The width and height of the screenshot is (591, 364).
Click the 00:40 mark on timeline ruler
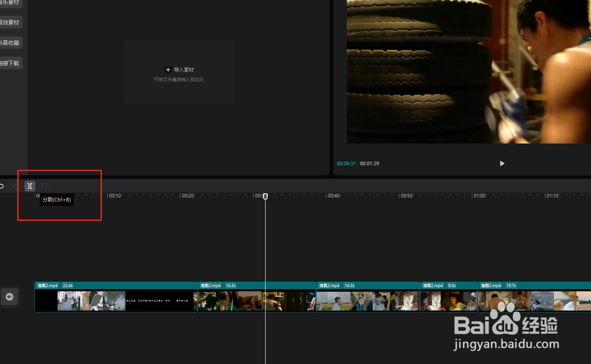click(x=334, y=196)
